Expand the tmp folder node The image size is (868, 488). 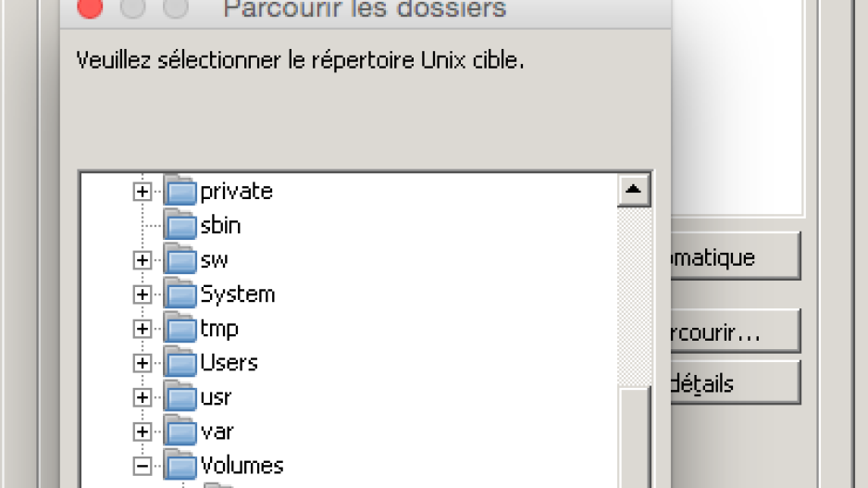(x=142, y=329)
